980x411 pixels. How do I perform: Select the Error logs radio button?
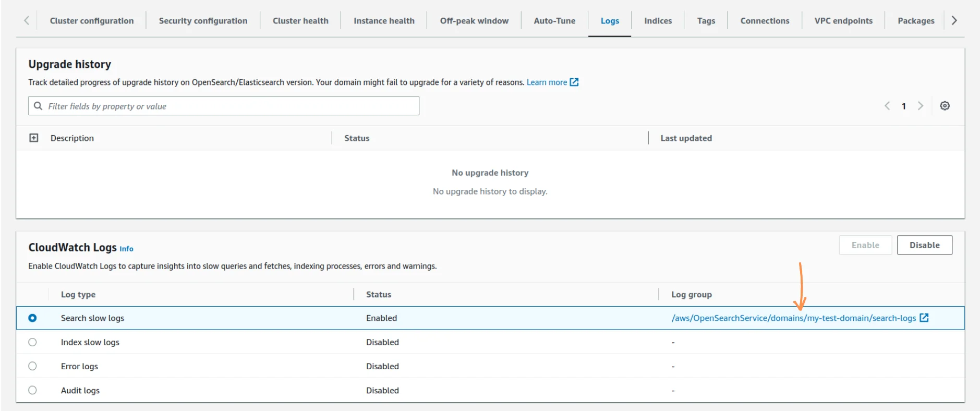coord(32,366)
